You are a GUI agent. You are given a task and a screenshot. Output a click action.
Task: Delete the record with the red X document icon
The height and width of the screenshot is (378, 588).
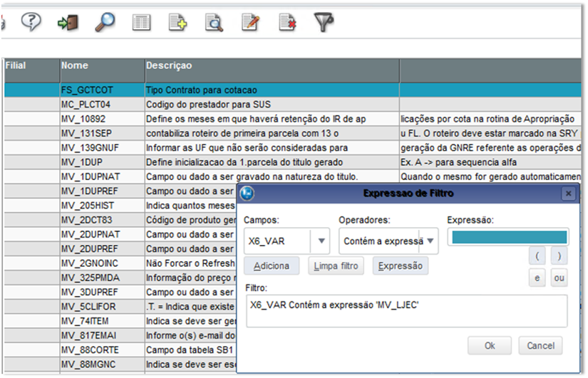(x=287, y=23)
